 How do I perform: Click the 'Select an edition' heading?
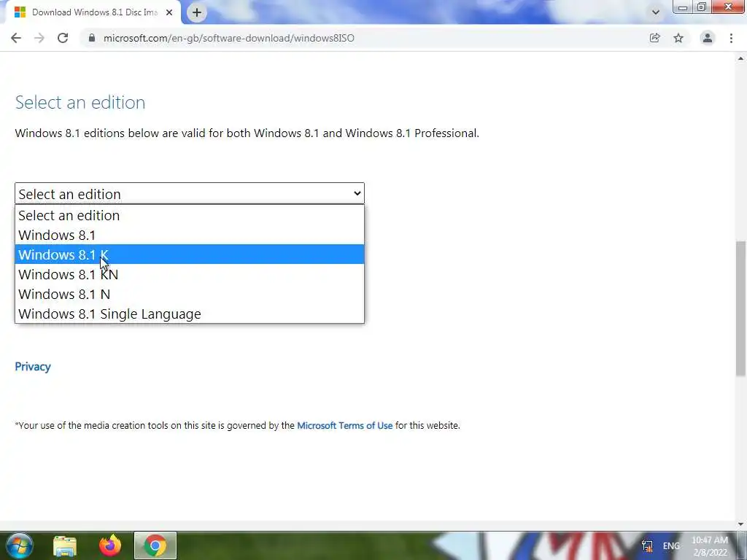point(80,102)
